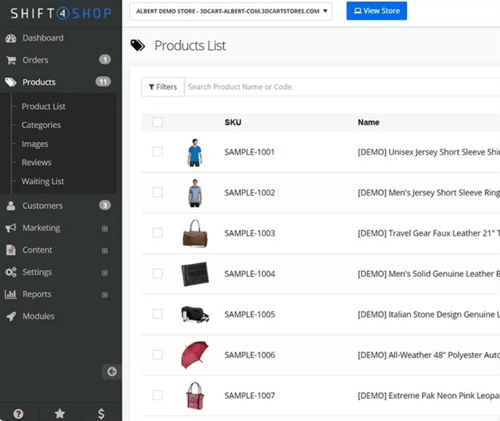Click the Products count badge 11
This screenshot has width=500, height=421.
[x=103, y=82]
